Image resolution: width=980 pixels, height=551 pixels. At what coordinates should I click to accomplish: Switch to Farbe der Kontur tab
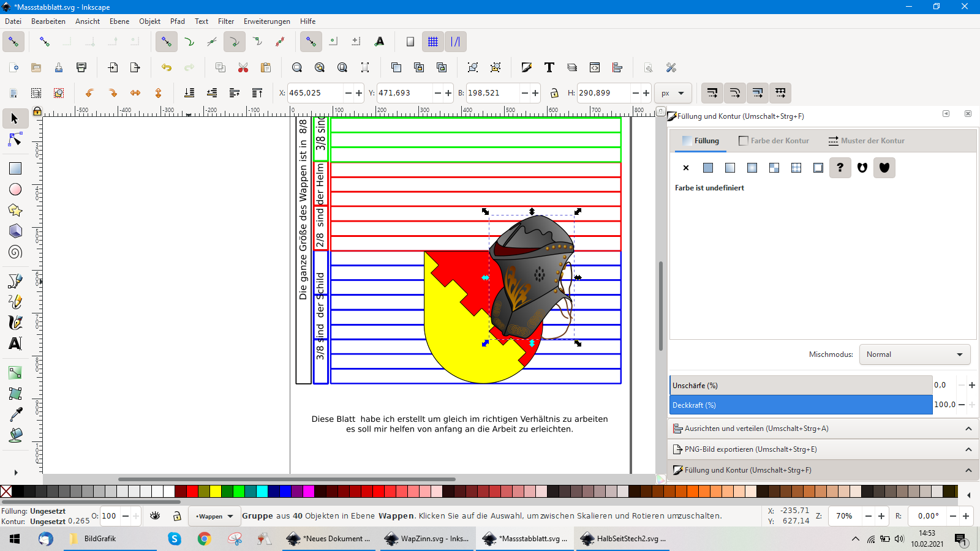pyautogui.click(x=774, y=141)
